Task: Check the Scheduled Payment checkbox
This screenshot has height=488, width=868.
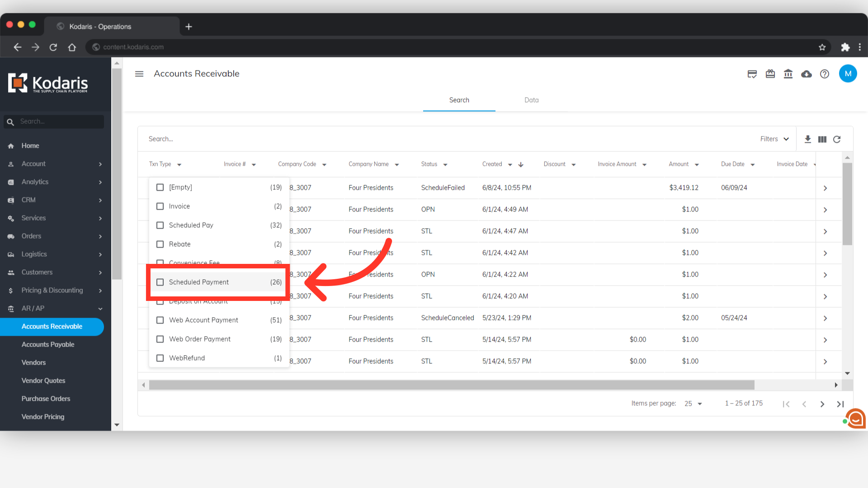Action: (x=160, y=282)
